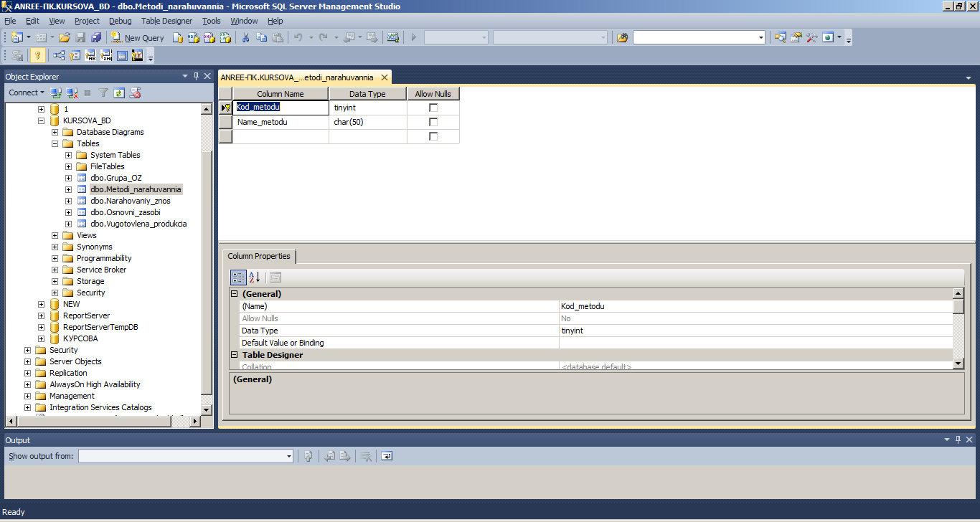Screen dimensions: 980x522
Task: Toggle Allow Nulls for Name_metodu
Action: [x=433, y=122]
